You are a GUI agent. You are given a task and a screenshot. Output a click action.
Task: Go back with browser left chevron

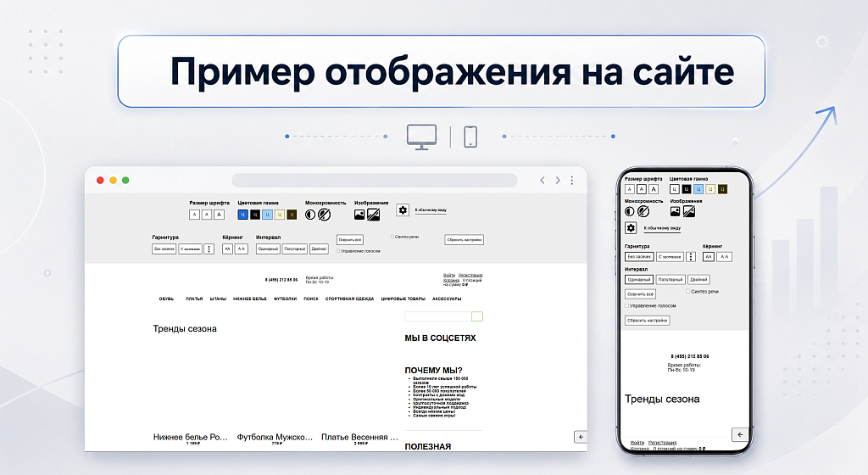[542, 181]
